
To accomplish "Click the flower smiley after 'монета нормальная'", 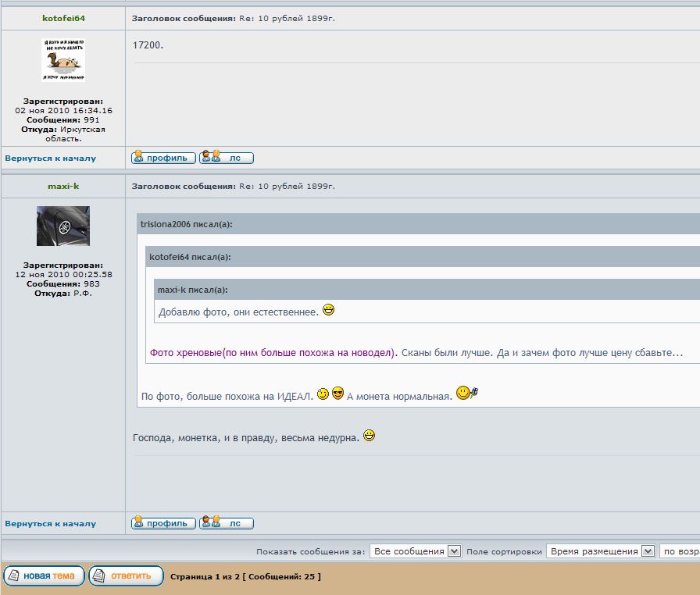I will pos(466,394).
